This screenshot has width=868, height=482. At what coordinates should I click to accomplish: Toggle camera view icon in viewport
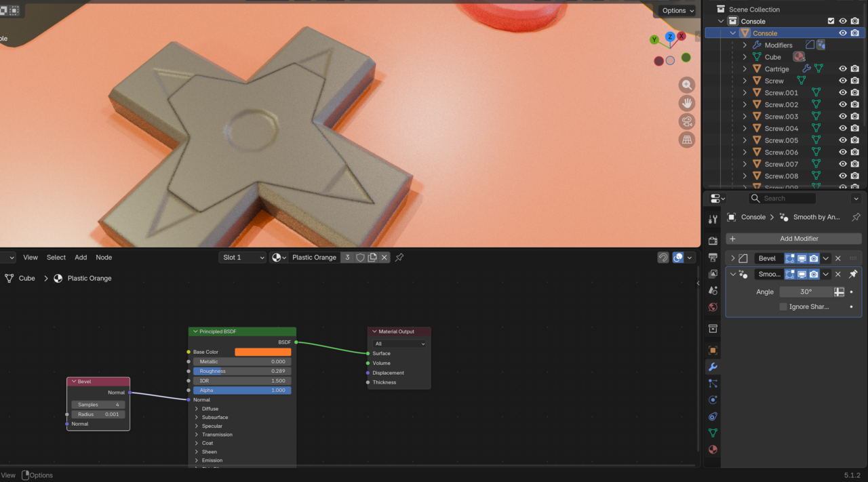pos(687,121)
